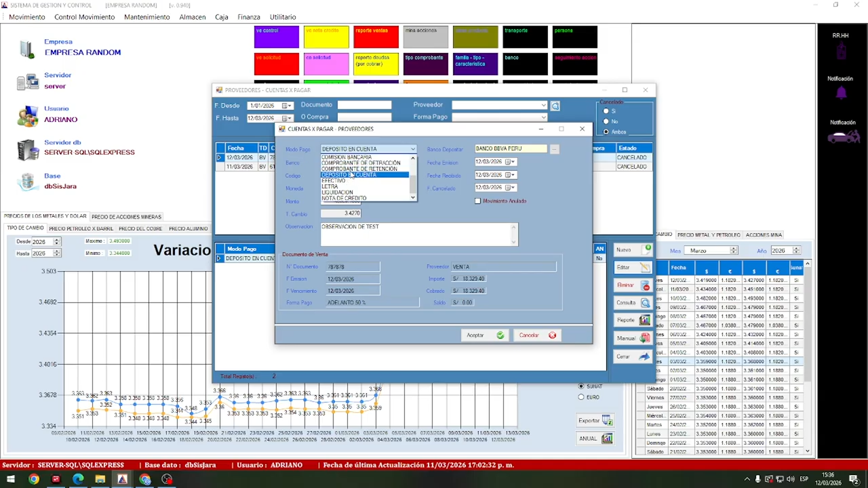Click the red 'reporte ventas' tile
The width and height of the screenshot is (868, 488).
pos(376,37)
